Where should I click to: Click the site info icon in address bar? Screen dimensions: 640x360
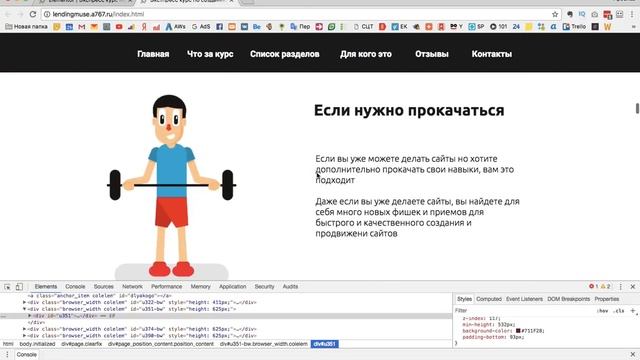(x=47, y=14)
